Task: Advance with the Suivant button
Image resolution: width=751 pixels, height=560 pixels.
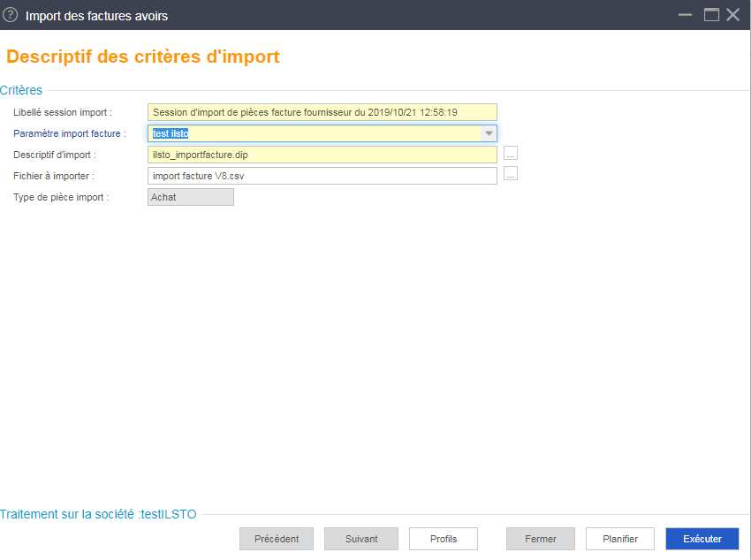Action: coord(361,539)
